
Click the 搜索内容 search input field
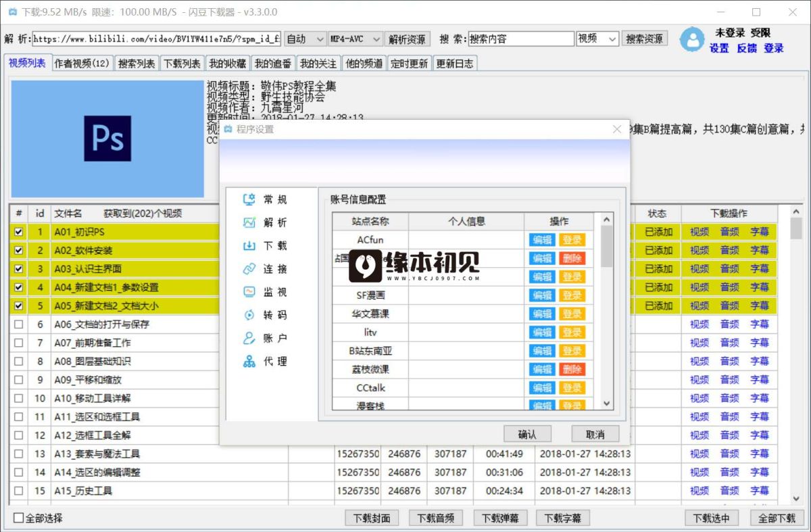coord(521,39)
